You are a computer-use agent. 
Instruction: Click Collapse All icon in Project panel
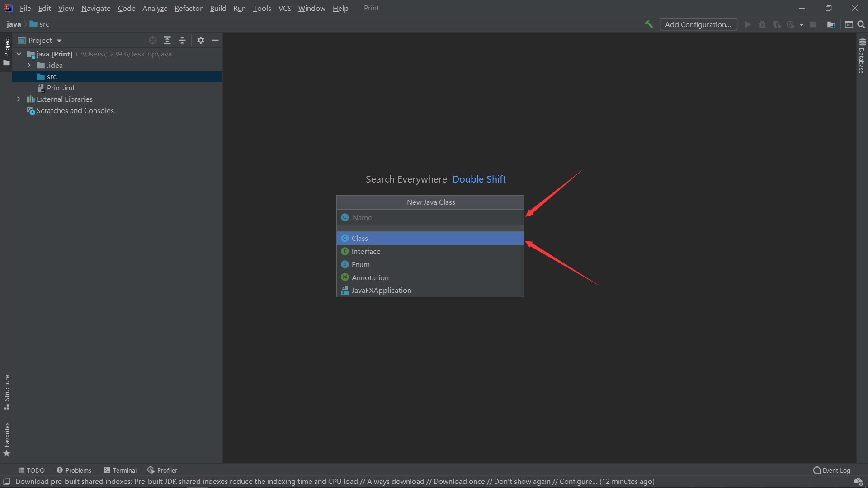[x=182, y=40]
